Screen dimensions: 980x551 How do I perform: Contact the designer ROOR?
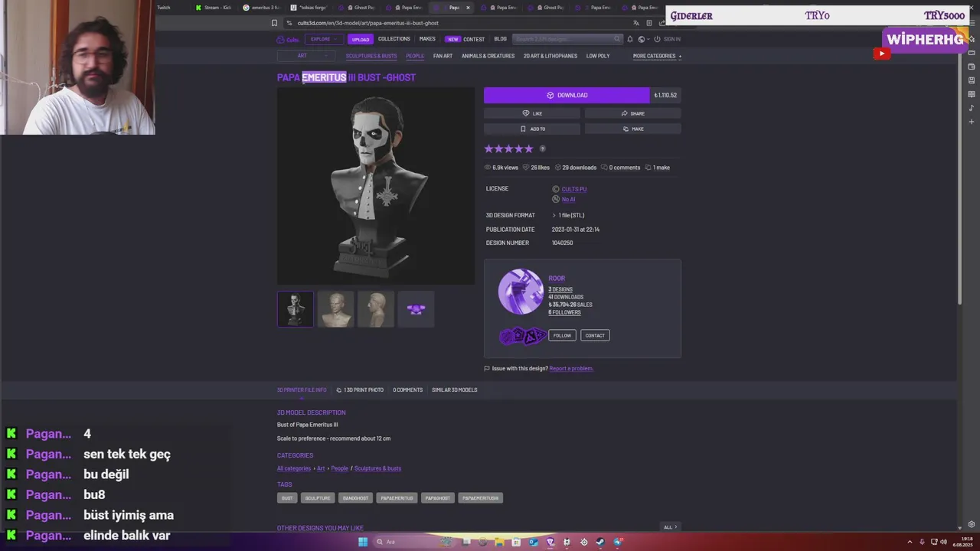[x=595, y=335]
